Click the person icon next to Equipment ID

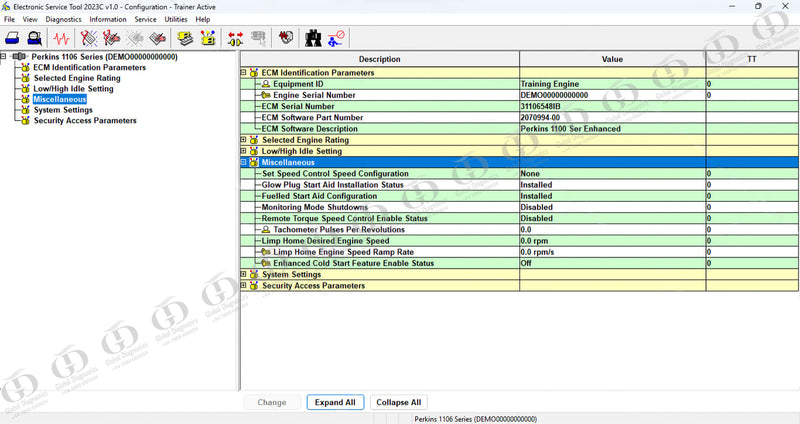[x=266, y=84]
